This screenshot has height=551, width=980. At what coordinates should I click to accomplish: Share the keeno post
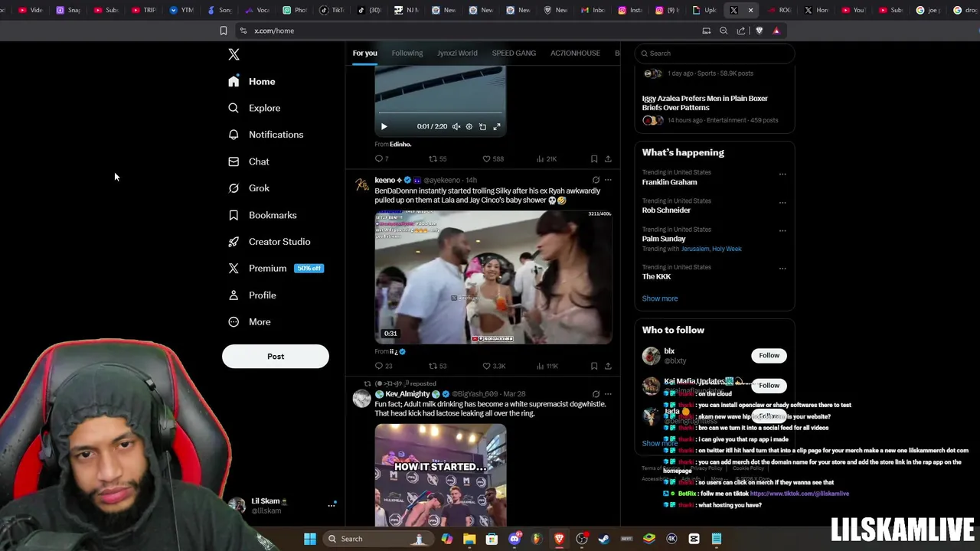(608, 367)
